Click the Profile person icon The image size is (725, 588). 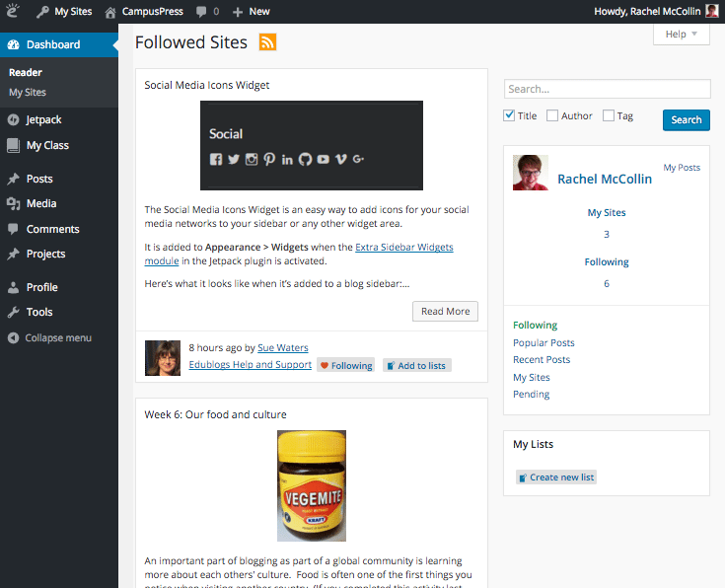[14, 287]
